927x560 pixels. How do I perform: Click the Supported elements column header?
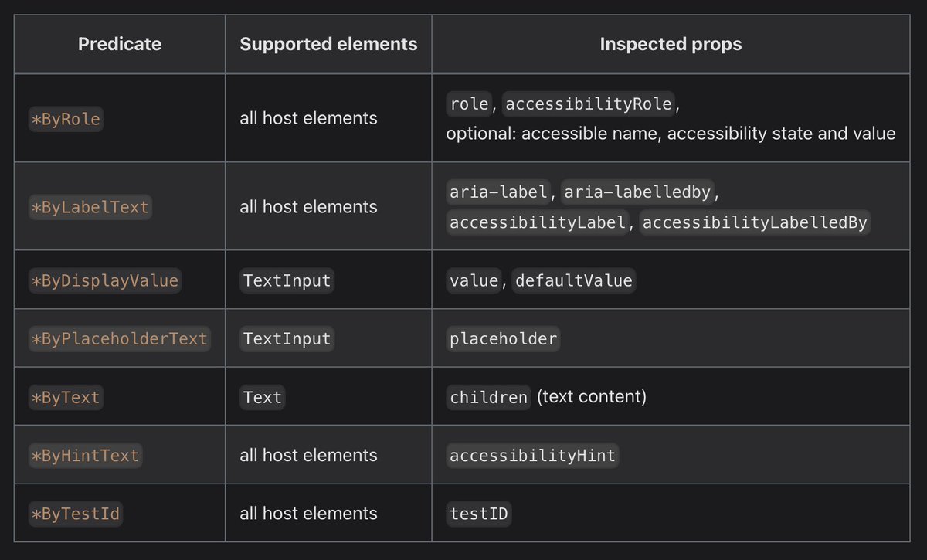pos(328,44)
